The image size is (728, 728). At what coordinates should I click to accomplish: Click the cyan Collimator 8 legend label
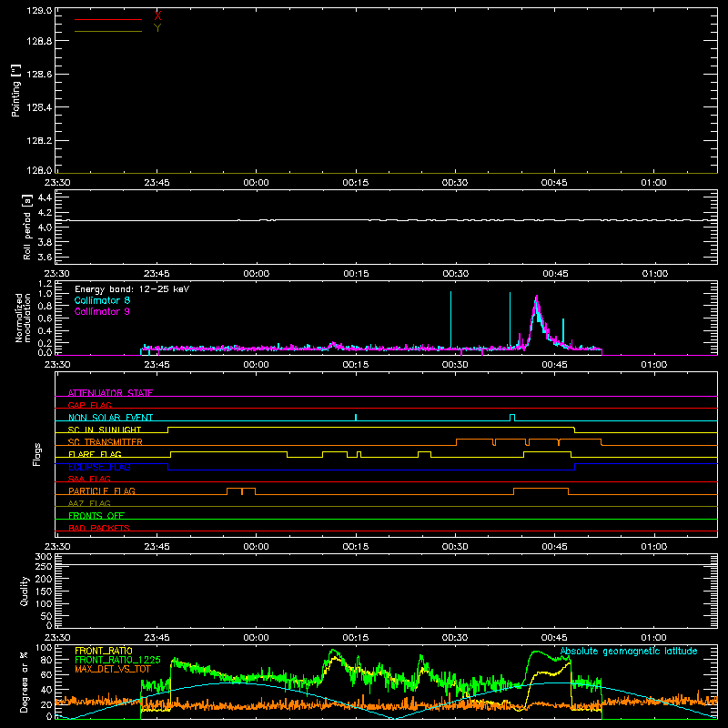[x=102, y=300]
